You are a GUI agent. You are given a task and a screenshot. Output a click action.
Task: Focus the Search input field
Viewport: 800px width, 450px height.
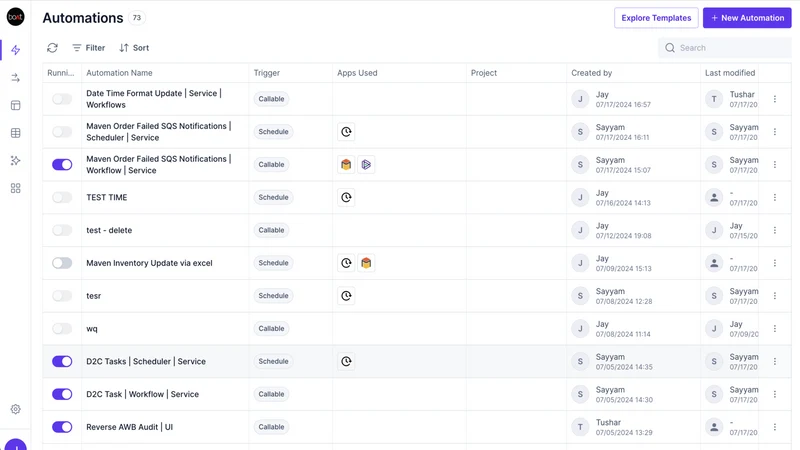click(724, 48)
